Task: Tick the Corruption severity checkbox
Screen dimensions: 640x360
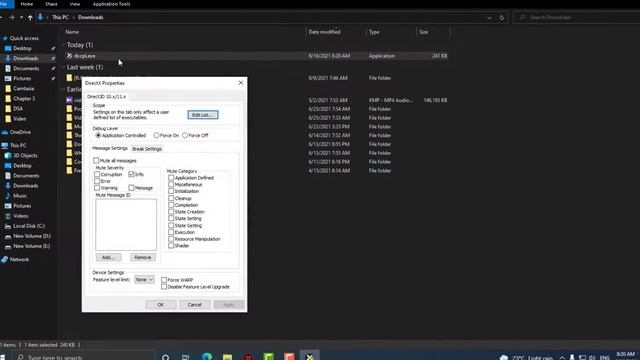Action: click(x=97, y=174)
